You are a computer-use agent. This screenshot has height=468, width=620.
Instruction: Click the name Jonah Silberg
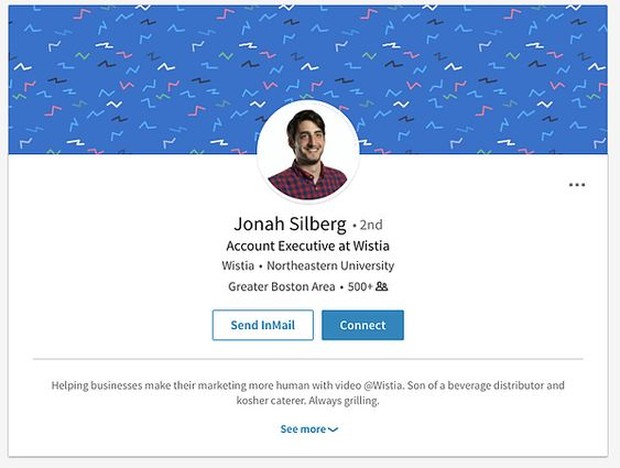289,223
